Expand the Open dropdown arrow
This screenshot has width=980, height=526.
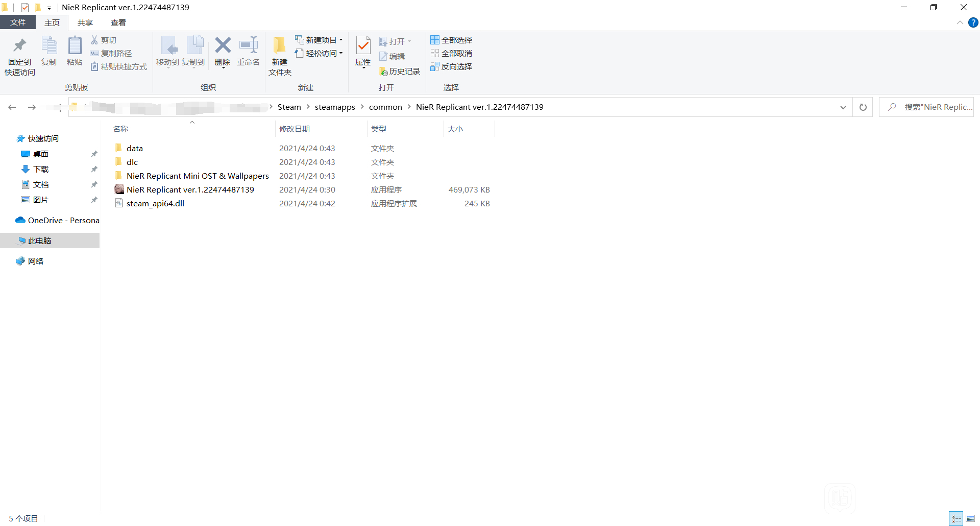click(409, 41)
